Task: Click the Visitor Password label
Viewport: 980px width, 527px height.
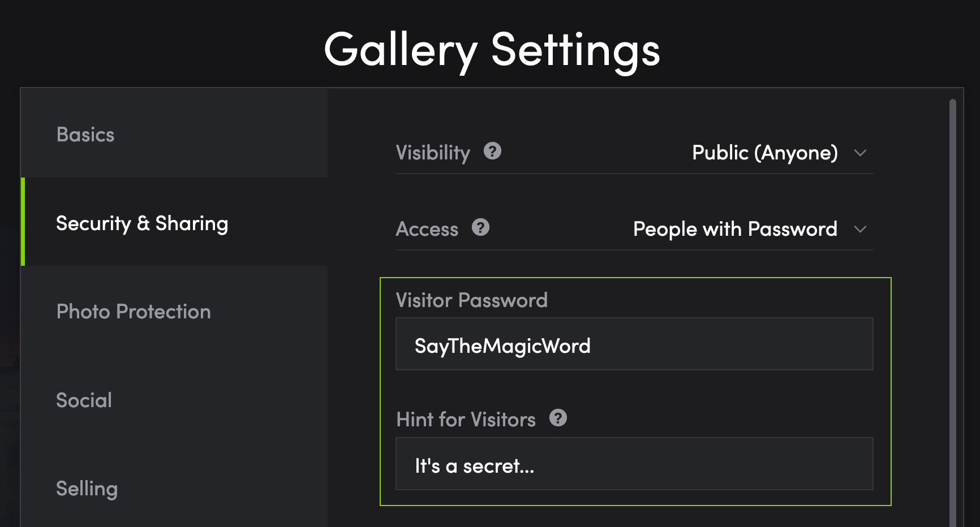Action: pos(472,300)
